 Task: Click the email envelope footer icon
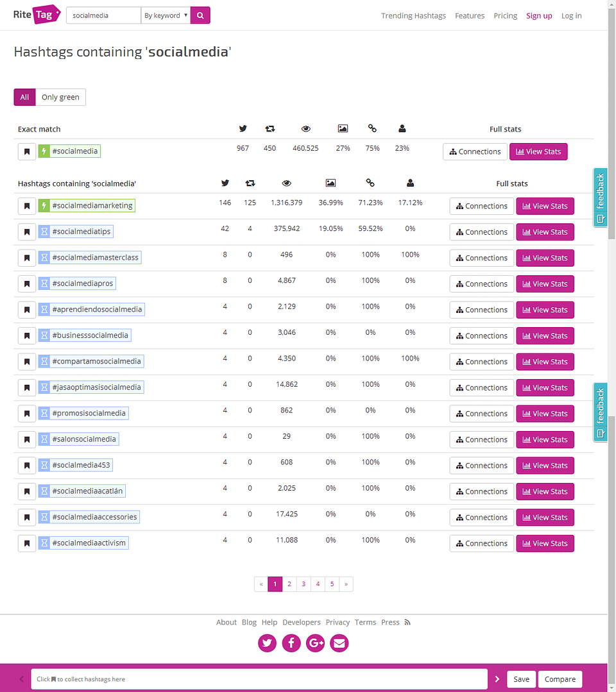coord(339,643)
